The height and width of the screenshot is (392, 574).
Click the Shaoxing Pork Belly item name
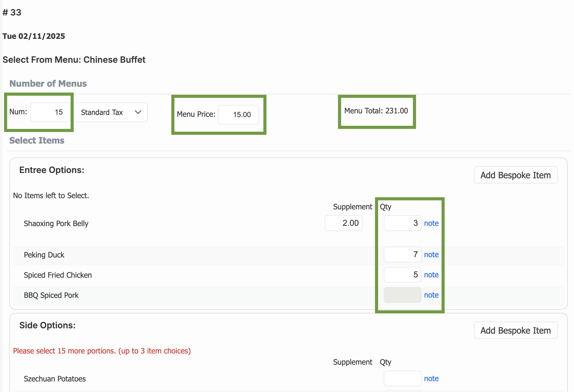[x=56, y=224]
